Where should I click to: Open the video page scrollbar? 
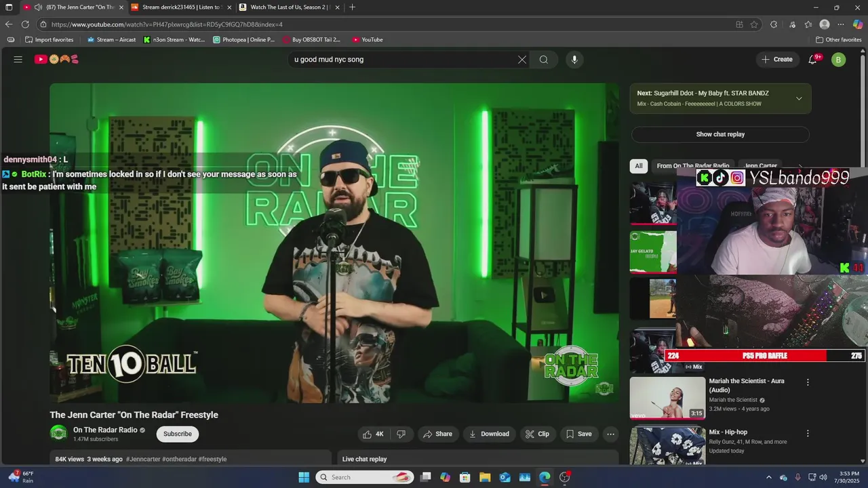click(864, 258)
